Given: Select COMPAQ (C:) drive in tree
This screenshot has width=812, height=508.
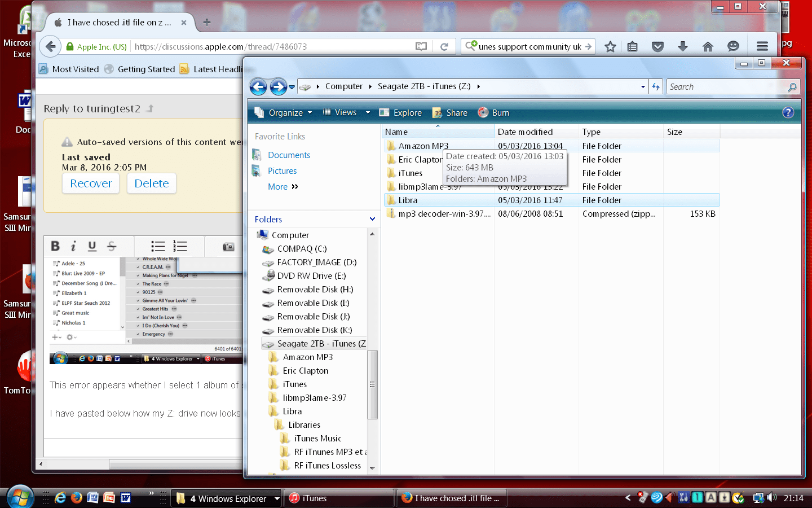Looking at the screenshot, I should coord(302,249).
